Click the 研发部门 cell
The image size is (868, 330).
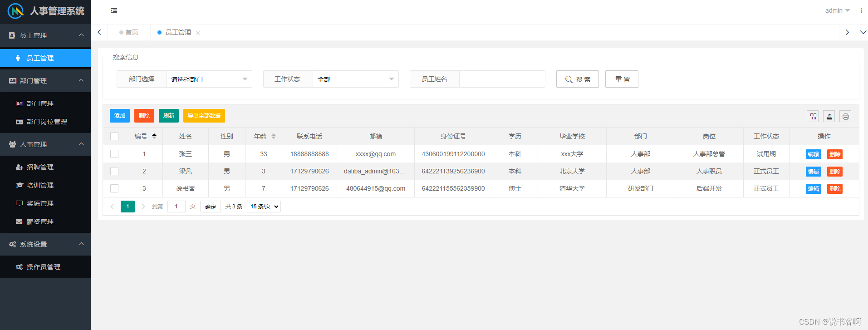[640, 188]
